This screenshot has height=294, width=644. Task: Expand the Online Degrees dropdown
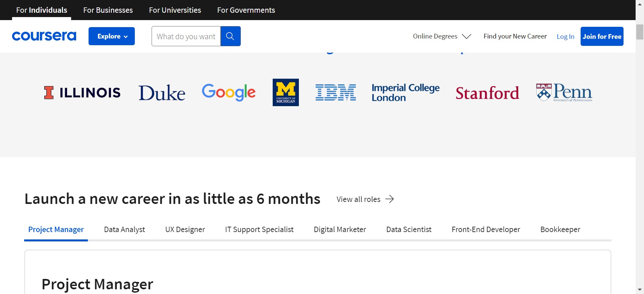point(442,36)
